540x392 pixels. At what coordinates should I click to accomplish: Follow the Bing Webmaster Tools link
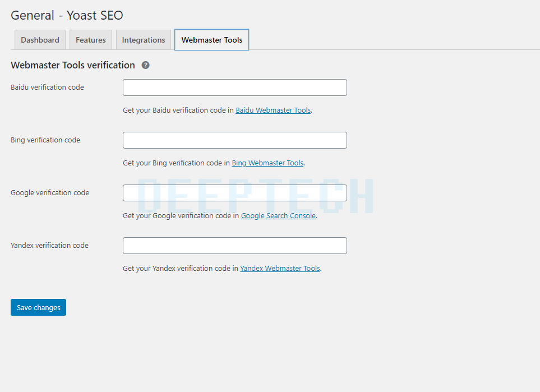267,163
